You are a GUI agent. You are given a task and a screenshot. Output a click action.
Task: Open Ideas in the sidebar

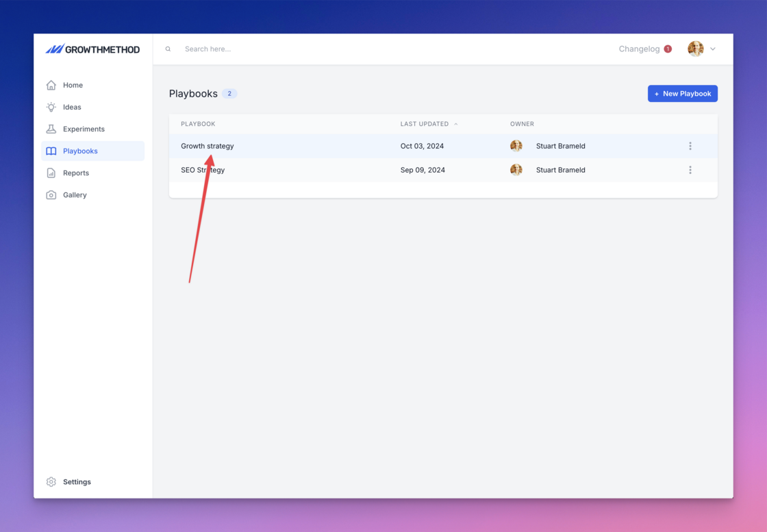point(93,107)
